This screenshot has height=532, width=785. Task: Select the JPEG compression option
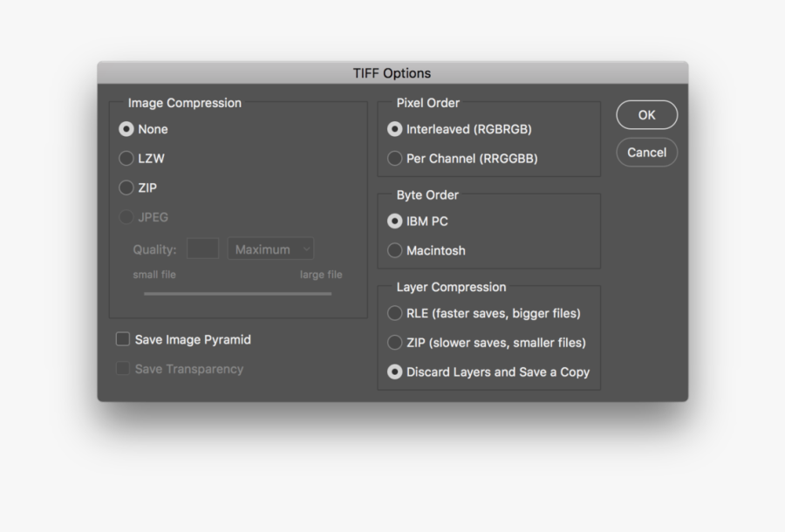pos(126,217)
